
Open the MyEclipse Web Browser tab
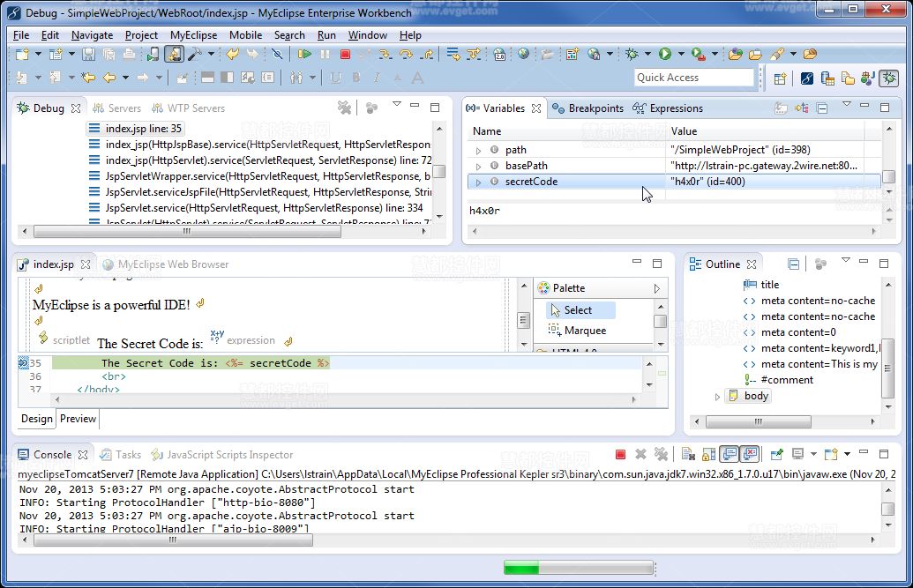(166, 264)
